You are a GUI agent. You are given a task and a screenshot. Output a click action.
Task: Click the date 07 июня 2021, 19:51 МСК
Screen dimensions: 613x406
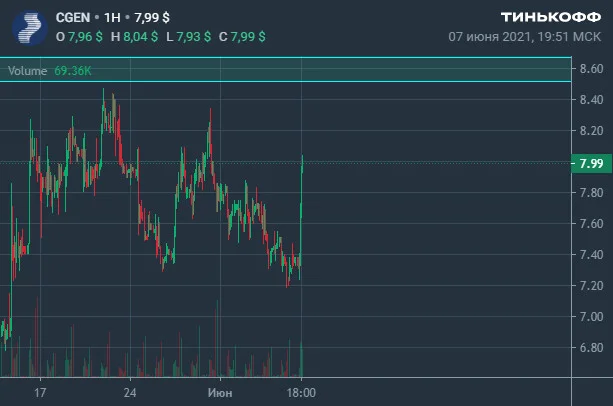(525, 37)
